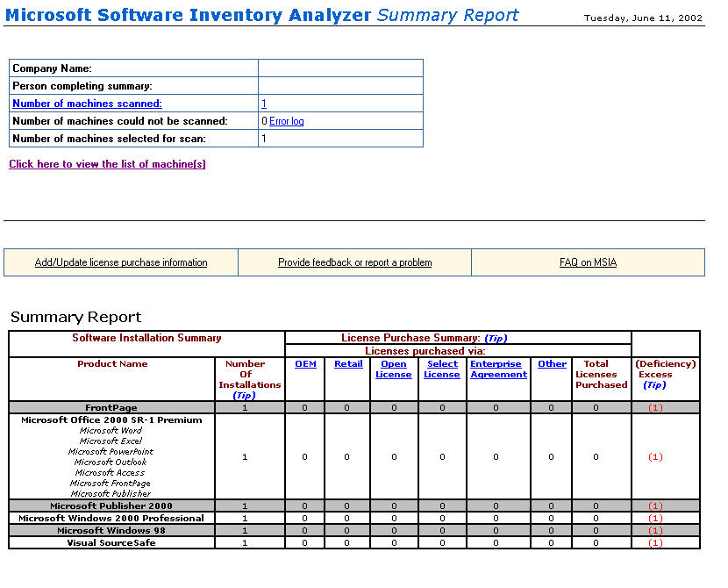Viewport: 728px width, 588px height.
Task: Click the Select License column header
Action: [442, 369]
